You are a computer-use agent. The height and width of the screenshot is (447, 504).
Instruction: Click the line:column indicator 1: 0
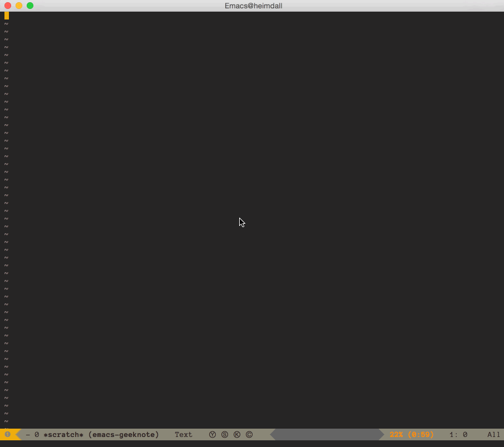click(x=458, y=435)
